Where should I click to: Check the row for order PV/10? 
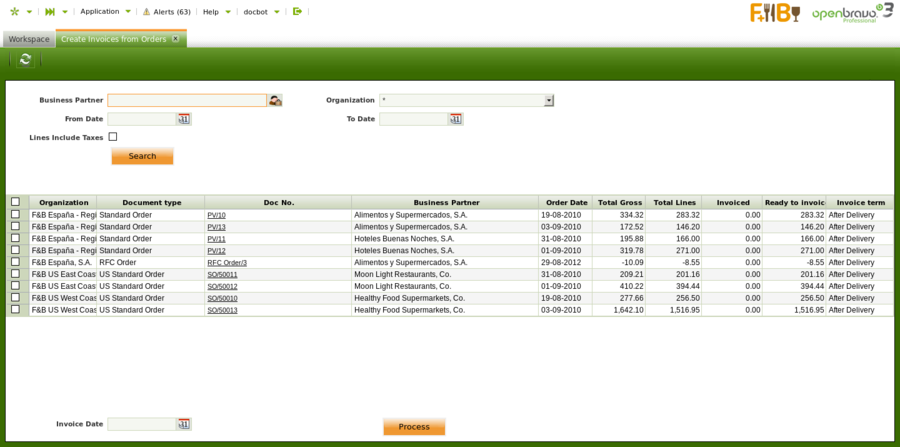click(15, 215)
